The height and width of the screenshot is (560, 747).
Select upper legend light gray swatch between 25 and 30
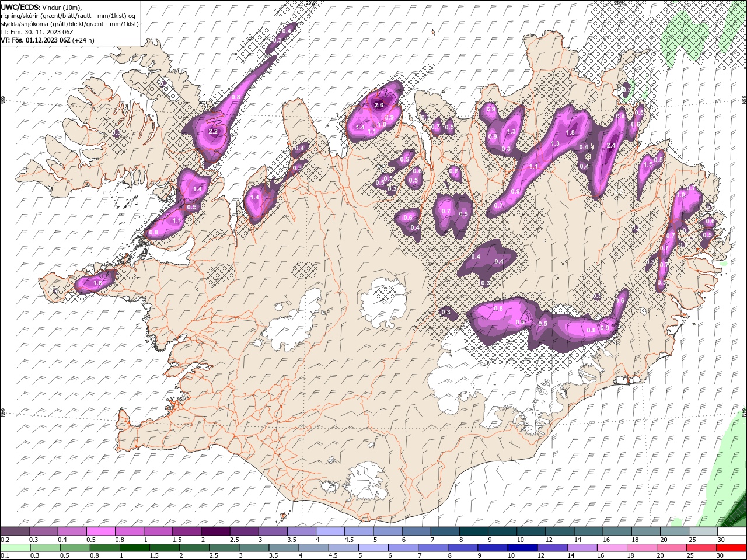(x=703, y=531)
